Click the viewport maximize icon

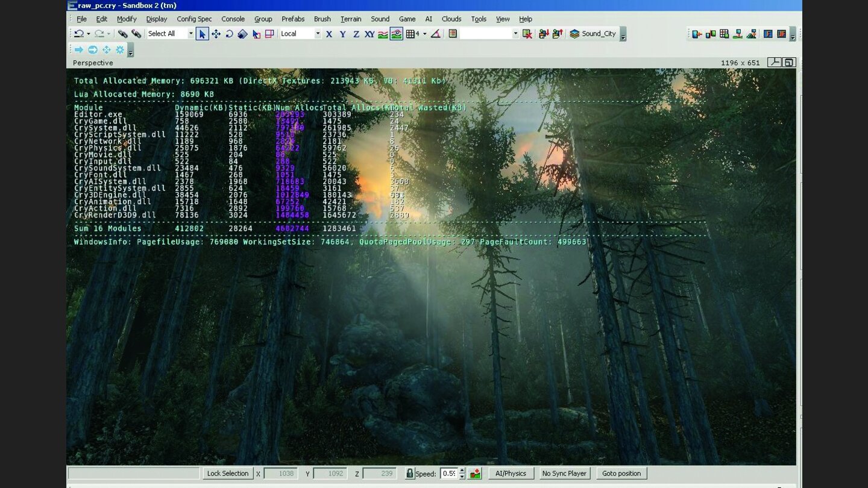pos(789,62)
